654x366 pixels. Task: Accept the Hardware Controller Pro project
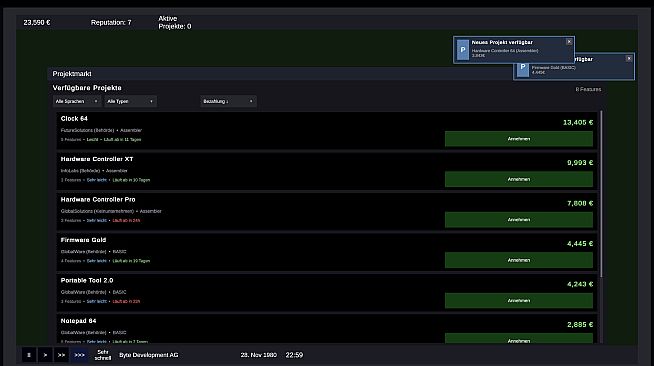(518, 220)
